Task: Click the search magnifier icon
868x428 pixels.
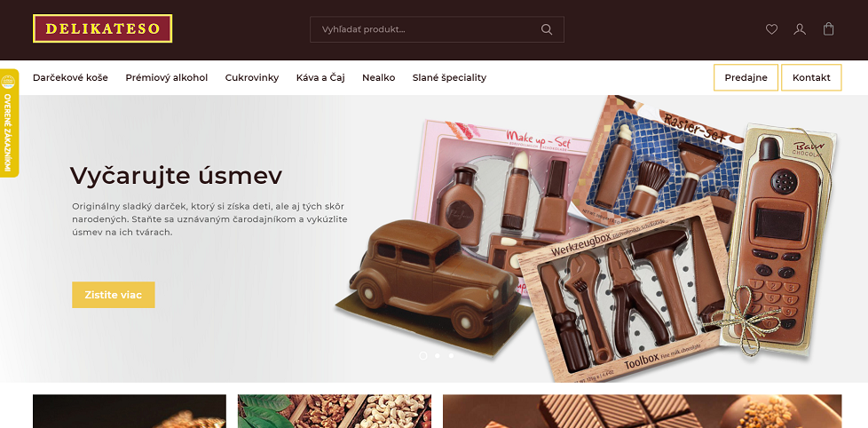Action: tap(547, 29)
